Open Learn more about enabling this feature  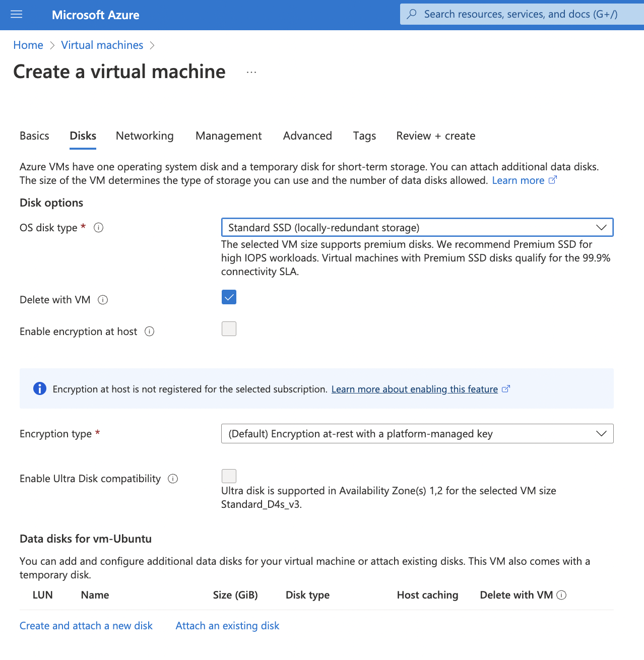point(415,389)
